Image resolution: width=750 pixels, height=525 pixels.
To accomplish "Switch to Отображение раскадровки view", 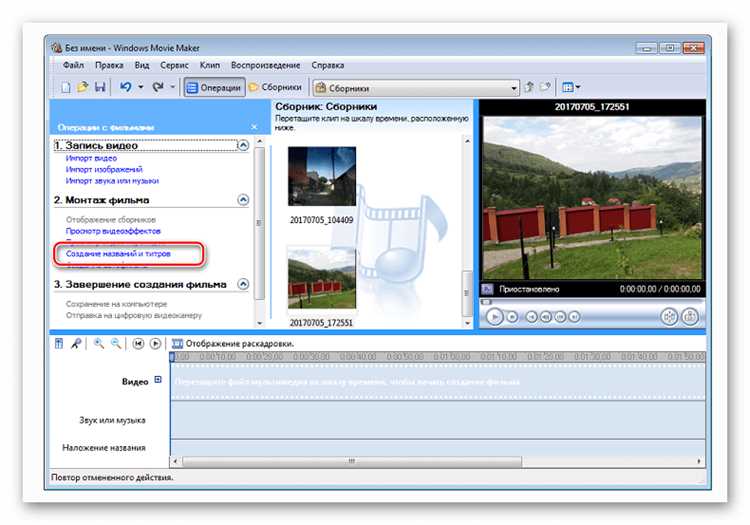I will [x=232, y=344].
